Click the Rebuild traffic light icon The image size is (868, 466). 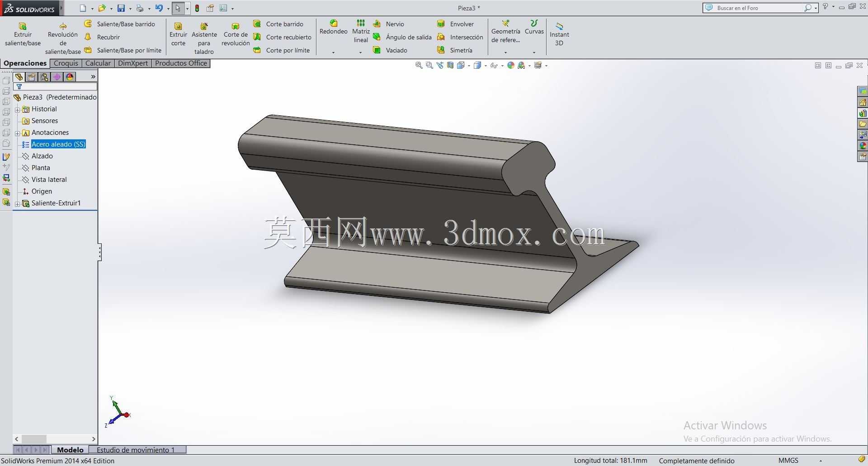[x=197, y=8]
